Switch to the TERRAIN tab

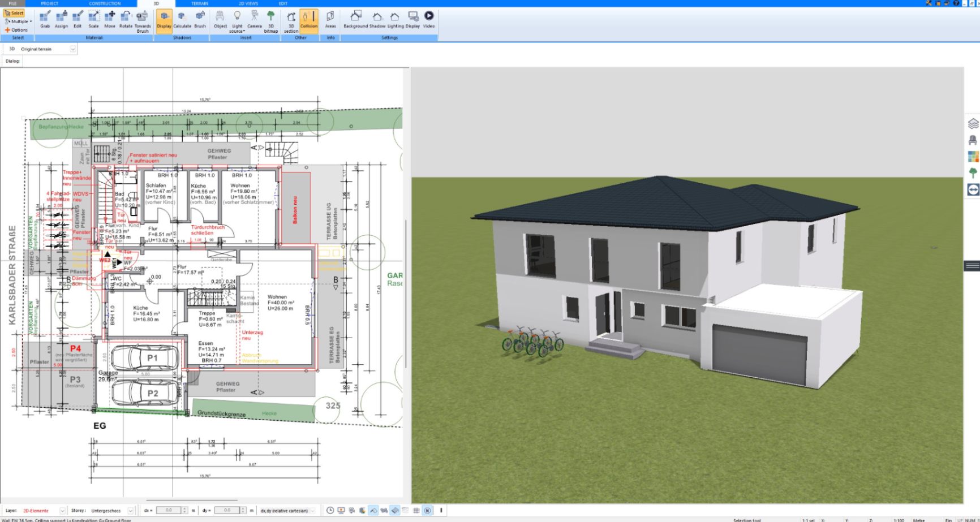click(x=200, y=3)
